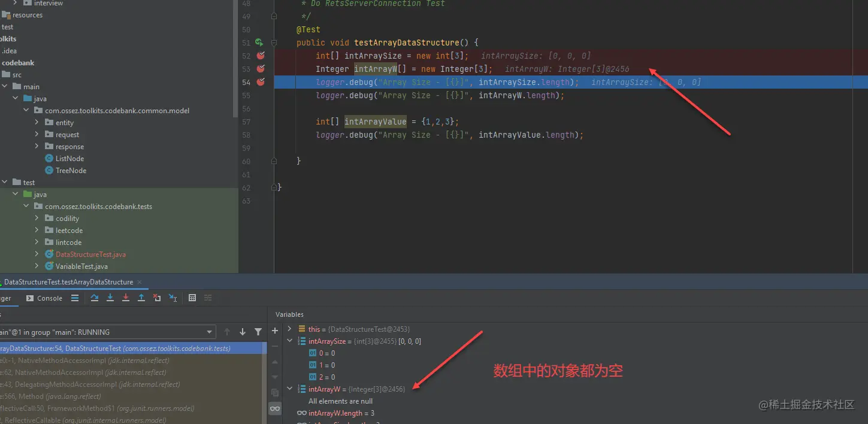Viewport: 868px width, 424px height.
Task: Select the resources folder in project tree
Action: pos(23,15)
